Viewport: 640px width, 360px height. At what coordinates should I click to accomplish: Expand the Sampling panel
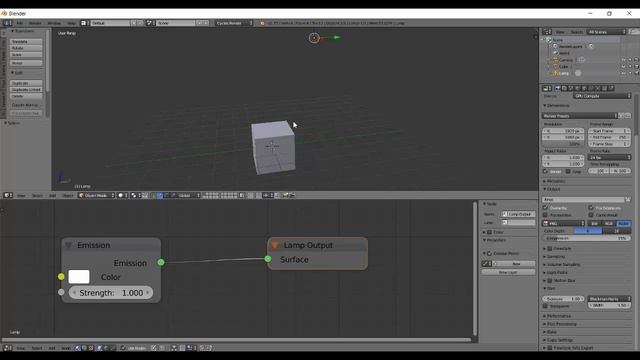(555, 257)
